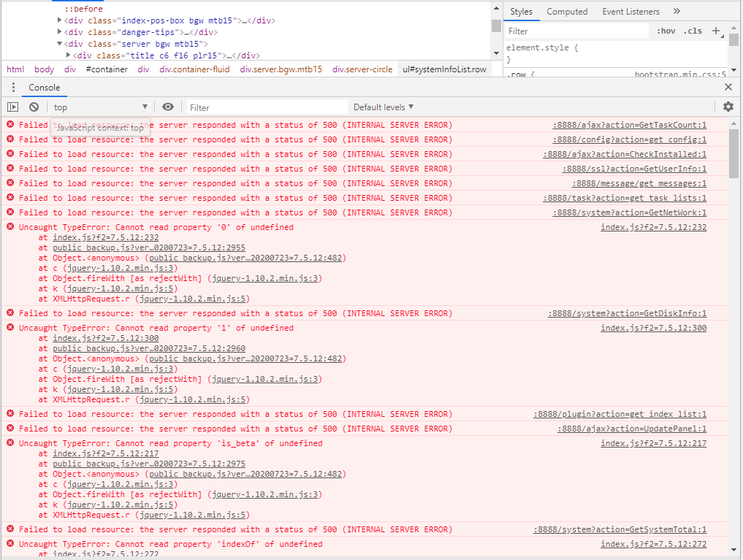Open index.js:232 source link on right

(x=653, y=227)
